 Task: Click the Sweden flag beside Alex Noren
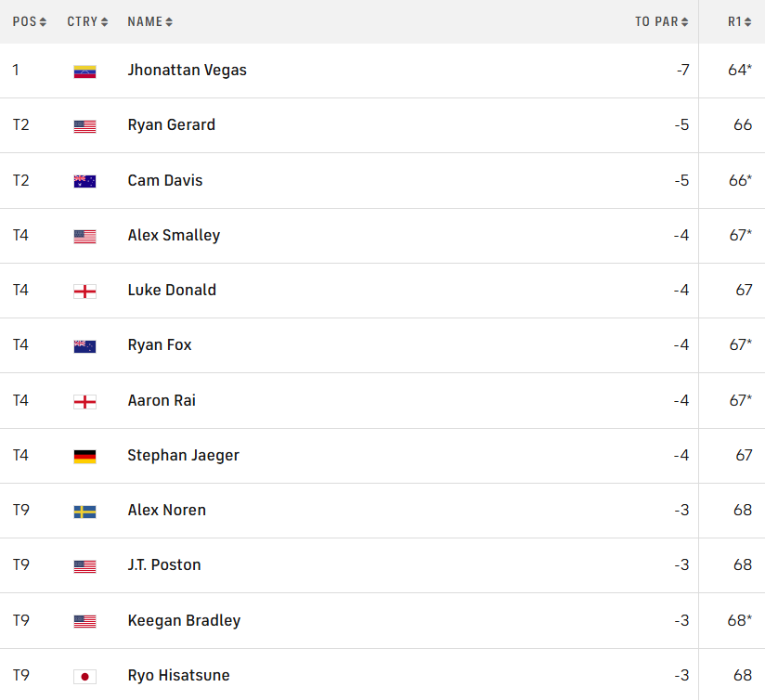click(x=84, y=511)
